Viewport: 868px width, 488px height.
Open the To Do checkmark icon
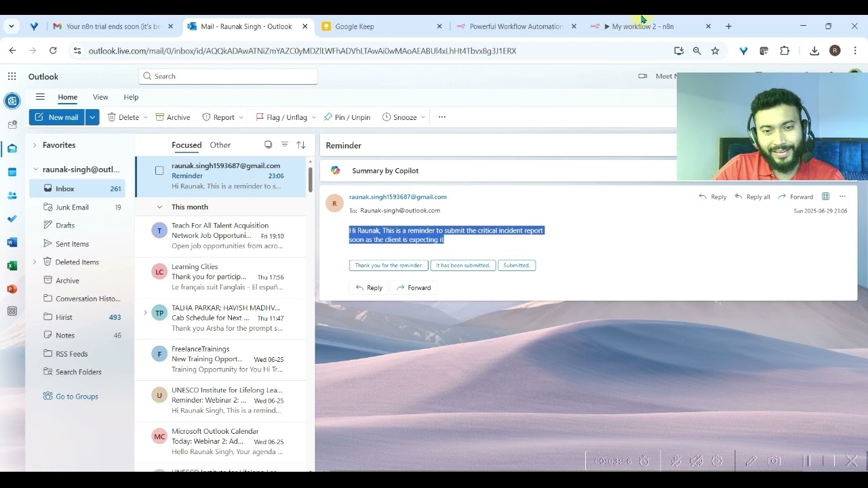click(x=12, y=219)
